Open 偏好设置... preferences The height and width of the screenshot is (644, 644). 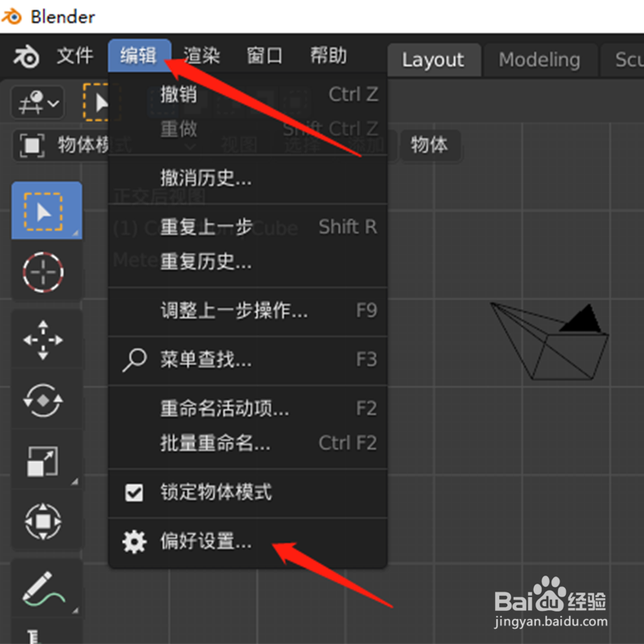click(248, 541)
